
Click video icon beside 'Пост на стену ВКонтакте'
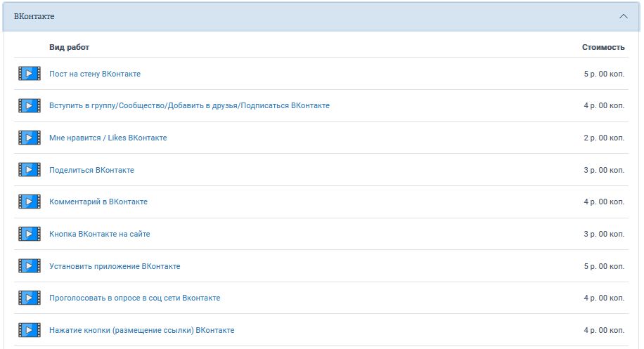pyautogui.click(x=29, y=74)
